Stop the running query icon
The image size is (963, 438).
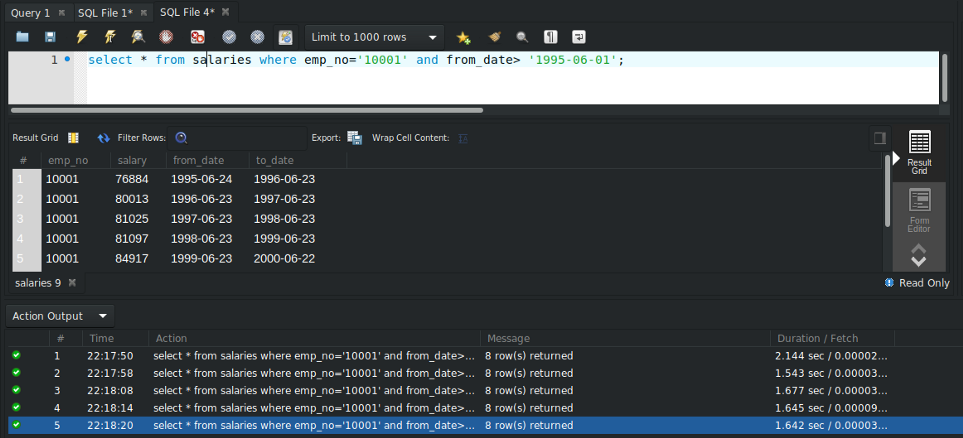(x=166, y=37)
